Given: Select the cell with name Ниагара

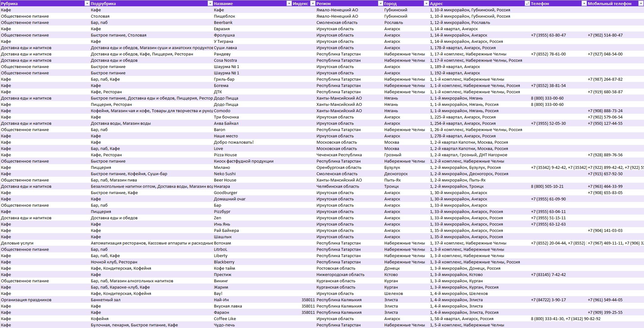Looking at the screenshot, I should 252,186.
